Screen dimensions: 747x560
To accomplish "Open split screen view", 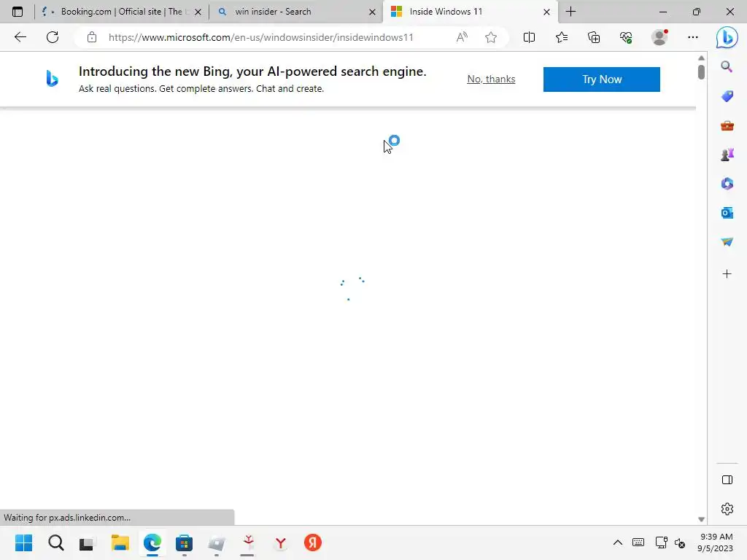I will pos(529,37).
